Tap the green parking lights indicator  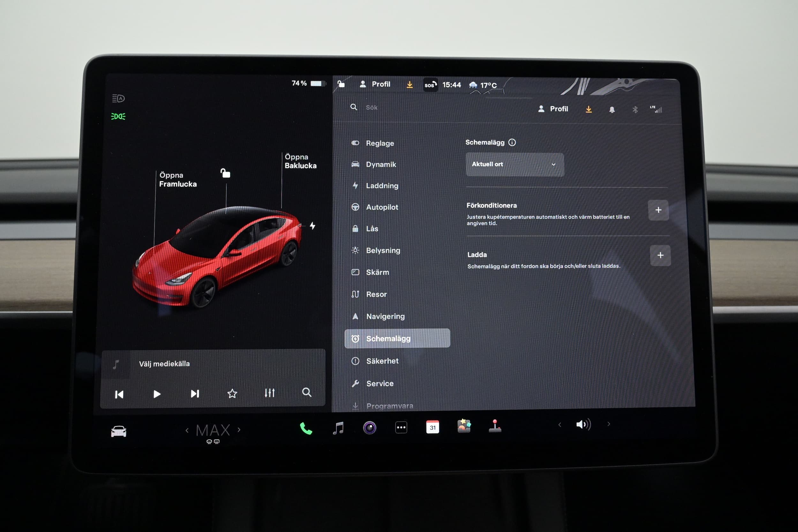tap(118, 116)
